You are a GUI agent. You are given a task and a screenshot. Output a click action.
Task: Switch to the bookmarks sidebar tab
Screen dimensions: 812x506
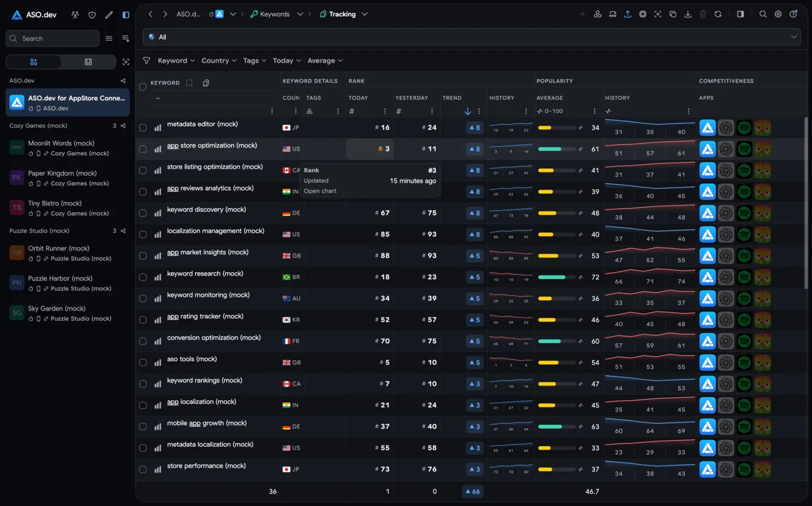88,62
